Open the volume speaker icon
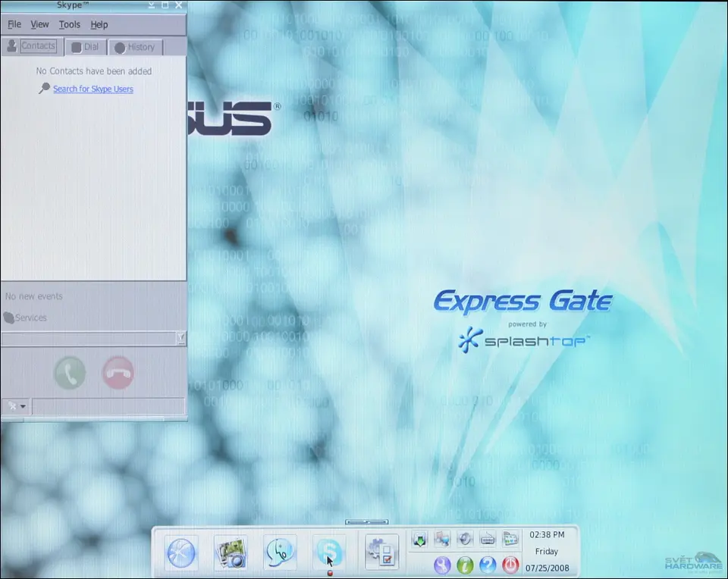This screenshot has height=579, width=728. coord(465,539)
